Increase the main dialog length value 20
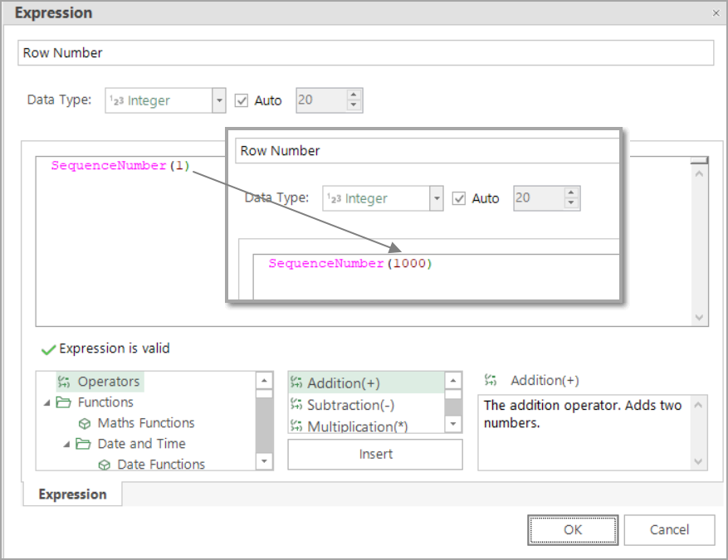Image resolution: width=728 pixels, height=560 pixels. (354, 95)
